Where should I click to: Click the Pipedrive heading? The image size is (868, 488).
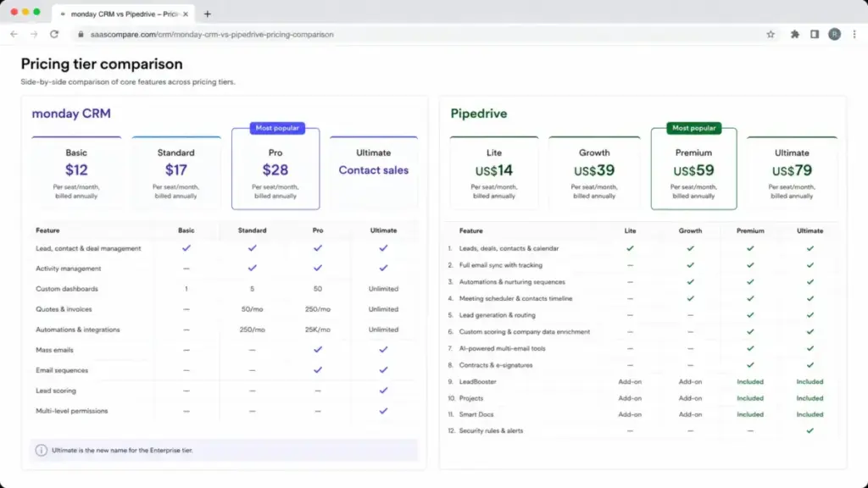pos(479,114)
